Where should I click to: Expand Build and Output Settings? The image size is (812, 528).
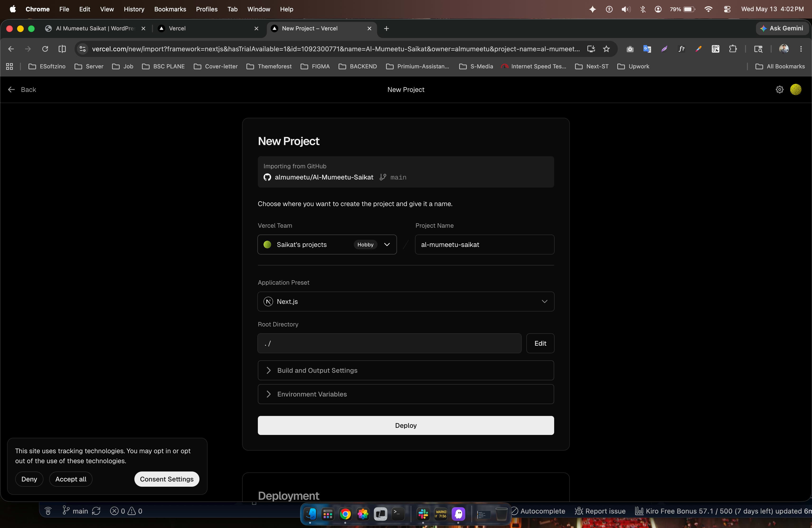tap(406, 370)
